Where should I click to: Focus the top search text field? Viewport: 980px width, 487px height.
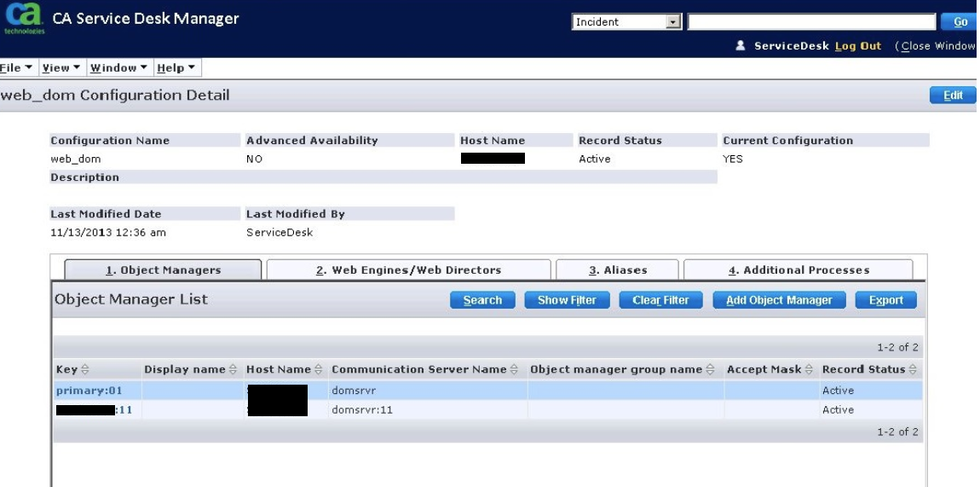coord(811,22)
